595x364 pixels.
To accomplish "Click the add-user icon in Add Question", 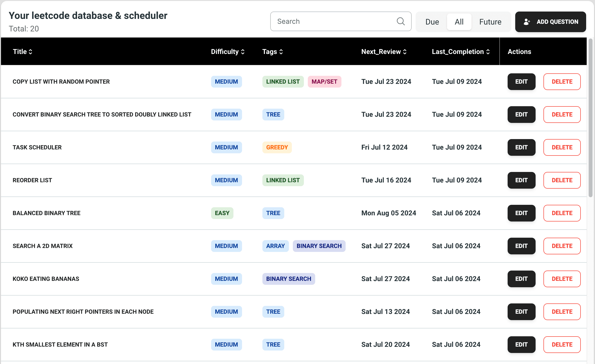I will (x=527, y=22).
